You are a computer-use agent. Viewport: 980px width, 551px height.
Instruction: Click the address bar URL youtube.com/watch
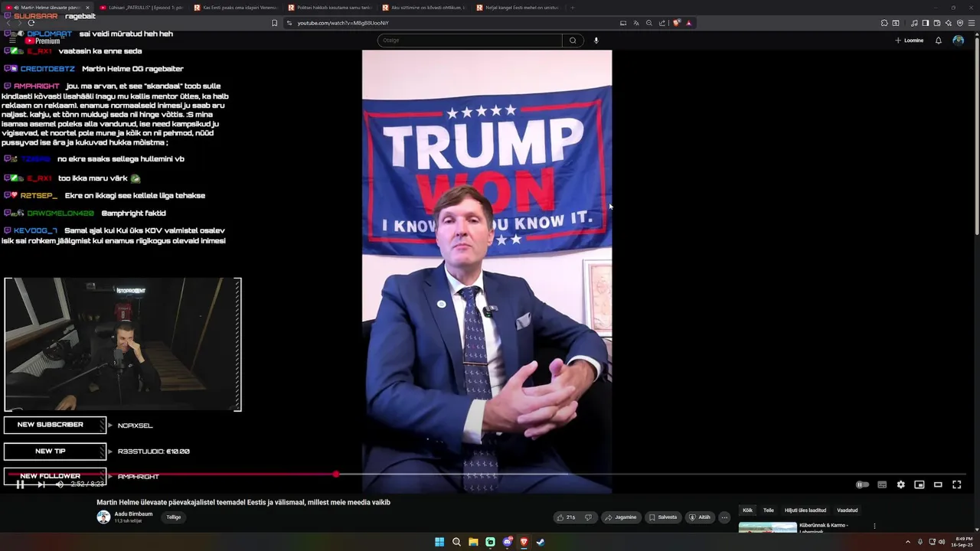tap(343, 23)
